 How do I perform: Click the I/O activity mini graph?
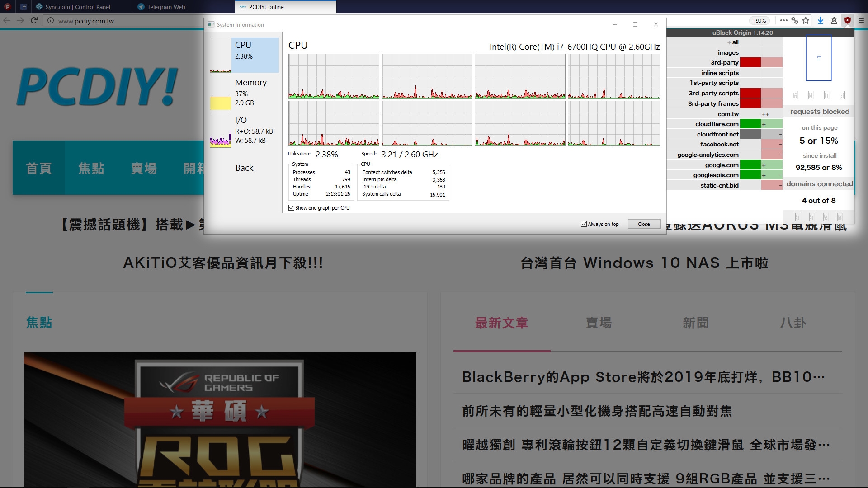coord(220,130)
